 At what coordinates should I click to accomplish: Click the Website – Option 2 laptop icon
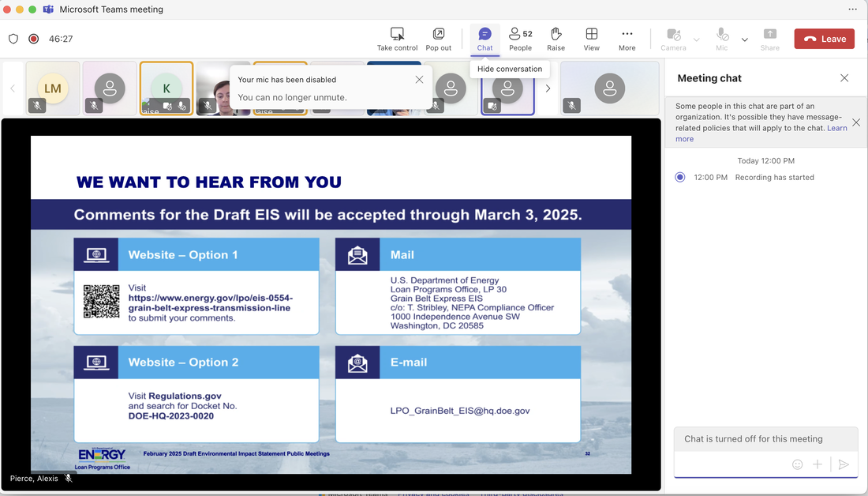click(x=95, y=363)
